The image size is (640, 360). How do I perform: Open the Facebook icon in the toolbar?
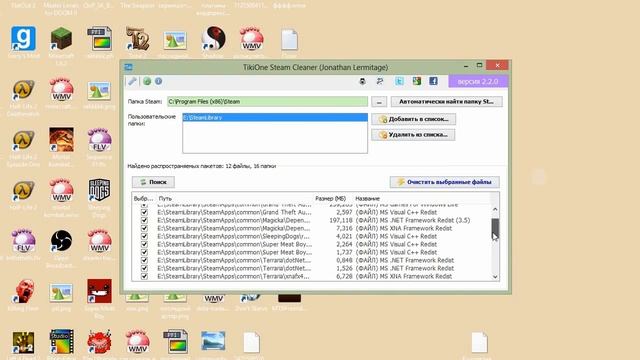click(433, 81)
